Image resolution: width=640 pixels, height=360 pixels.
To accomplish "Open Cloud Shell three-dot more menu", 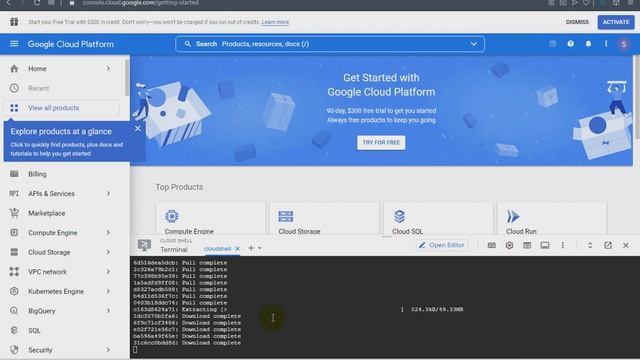I will (x=562, y=245).
